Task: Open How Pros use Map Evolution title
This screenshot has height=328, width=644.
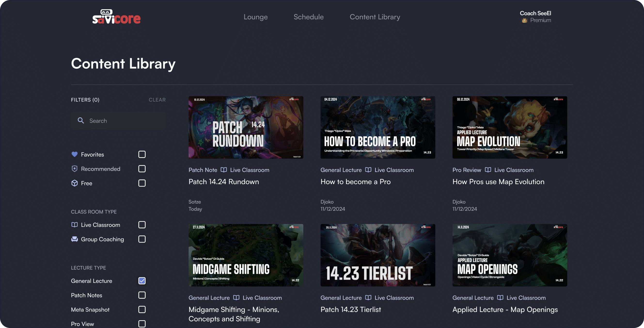Action: click(x=498, y=181)
